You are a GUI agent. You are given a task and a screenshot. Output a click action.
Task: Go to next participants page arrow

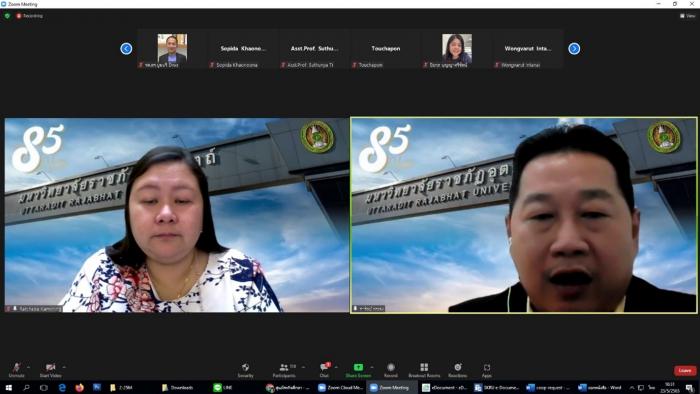point(574,49)
